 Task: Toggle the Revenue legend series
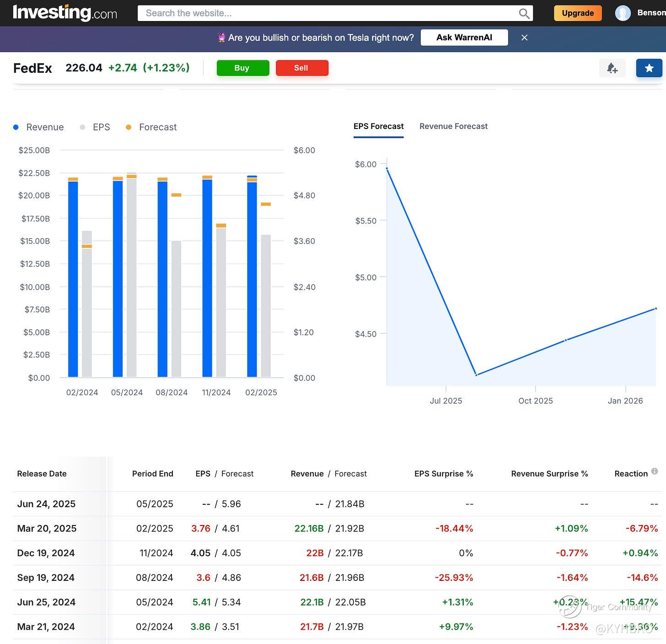pyautogui.click(x=39, y=127)
